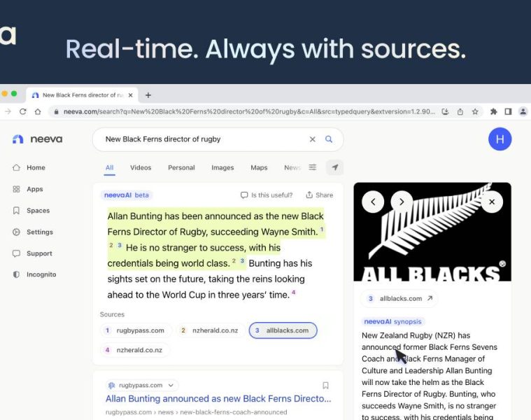Share the NeevaAI answer
The image size is (531, 420).
tap(319, 195)
